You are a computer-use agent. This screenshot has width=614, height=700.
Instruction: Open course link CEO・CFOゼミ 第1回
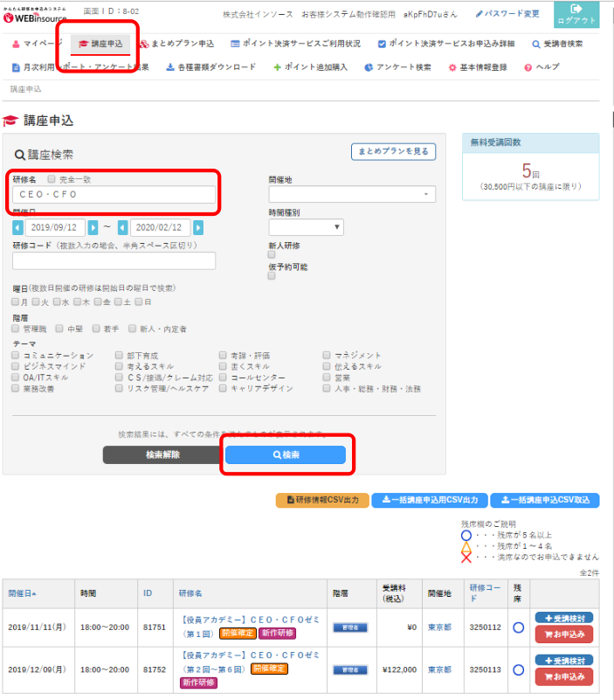point(250,626)
